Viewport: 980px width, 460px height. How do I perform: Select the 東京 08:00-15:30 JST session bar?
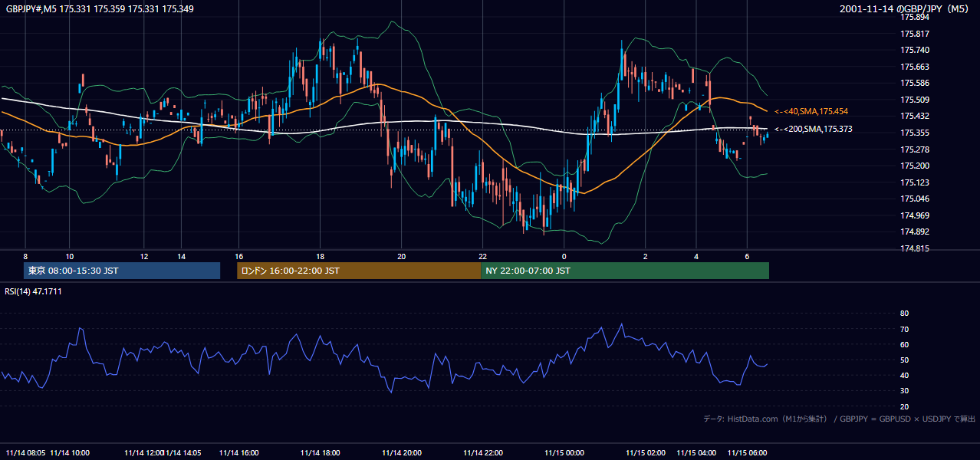click(122, 271)
